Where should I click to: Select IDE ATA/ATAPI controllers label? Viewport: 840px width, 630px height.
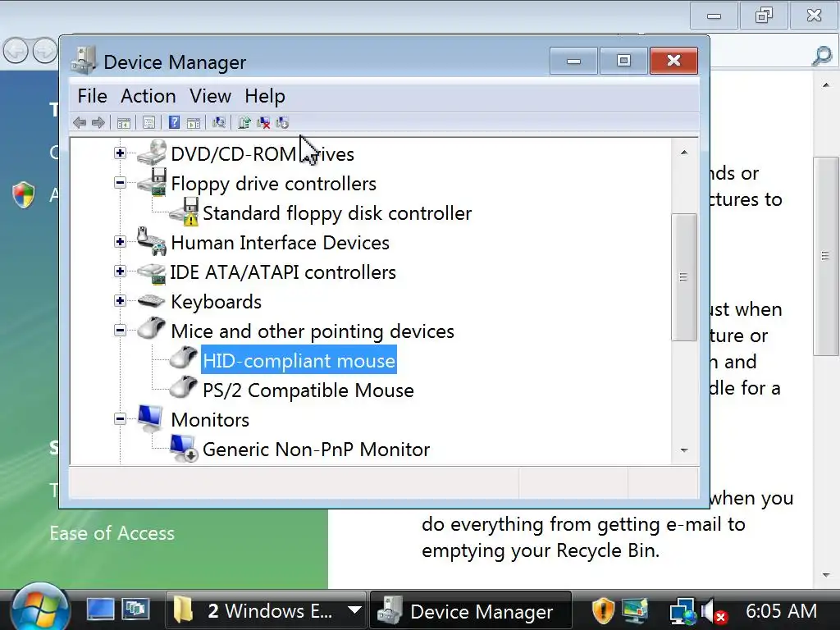pyautogui.click(x=283, y=272)
